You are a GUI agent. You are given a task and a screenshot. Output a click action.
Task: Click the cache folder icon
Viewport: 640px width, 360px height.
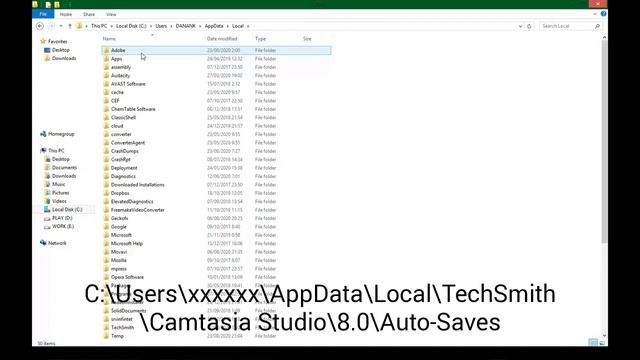point(106,92)
